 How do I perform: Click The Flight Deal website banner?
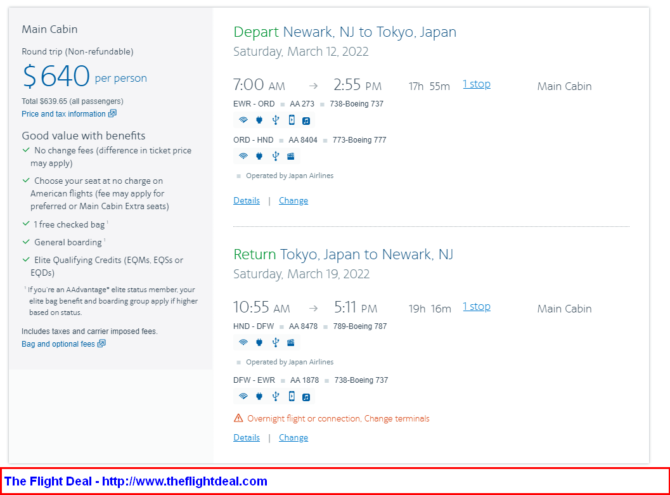coord(136,481)
